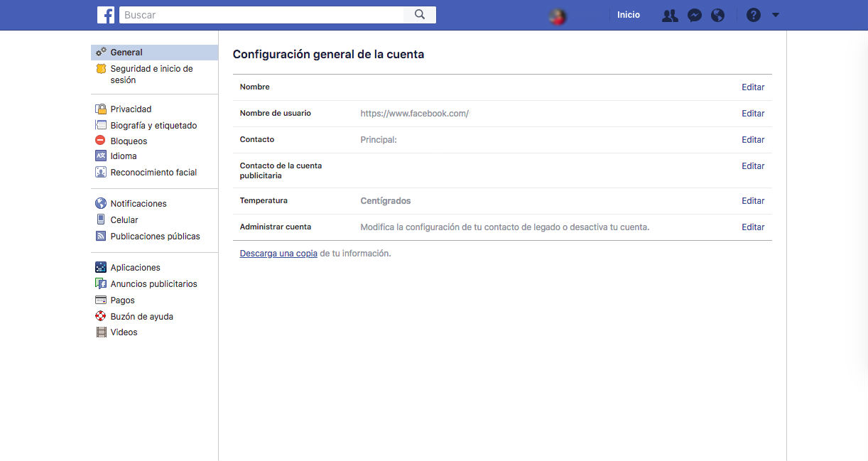Screen dimensions: 868x461
Task: Click the Seguridad shield badge icon
Action: tap(101, 69)
